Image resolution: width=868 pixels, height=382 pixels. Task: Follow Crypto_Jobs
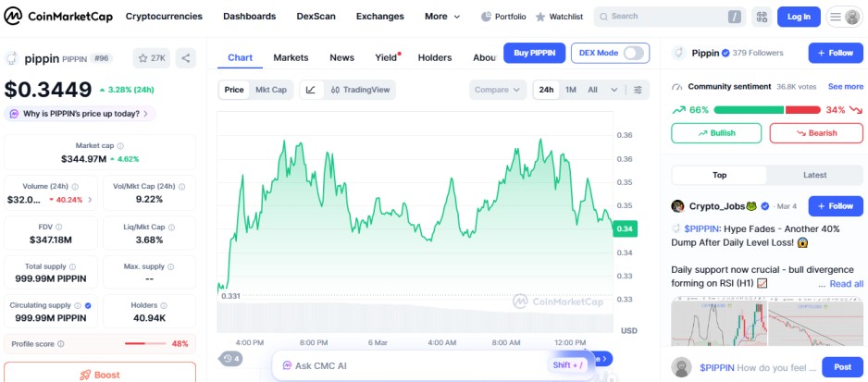pyautogui.click(x=836, y=206)
